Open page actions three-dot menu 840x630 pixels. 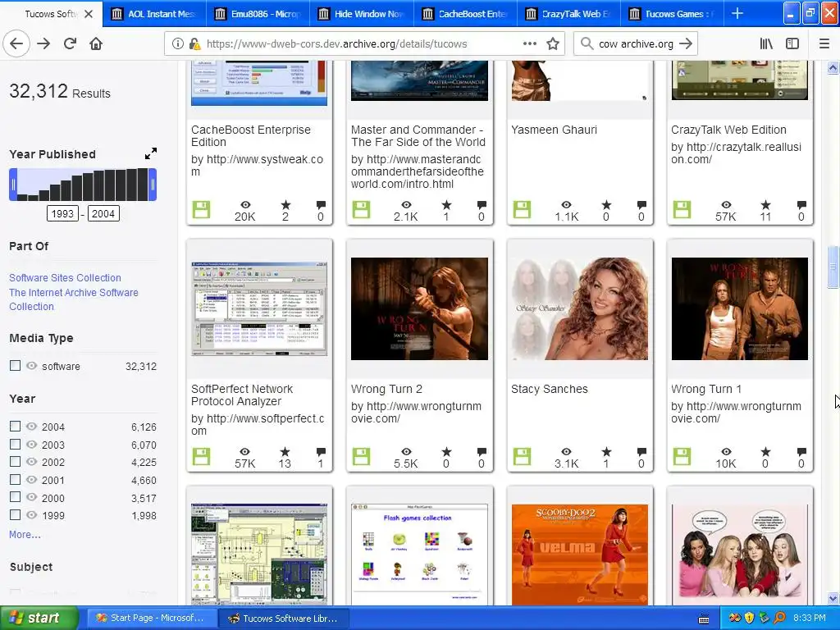(x=529, y=44)
